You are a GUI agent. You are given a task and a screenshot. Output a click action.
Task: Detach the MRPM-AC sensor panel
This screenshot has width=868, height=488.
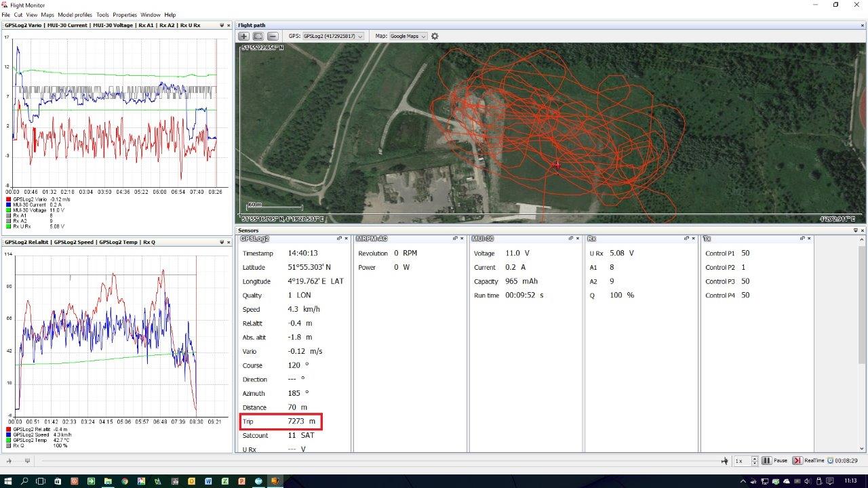pos(456,239)
